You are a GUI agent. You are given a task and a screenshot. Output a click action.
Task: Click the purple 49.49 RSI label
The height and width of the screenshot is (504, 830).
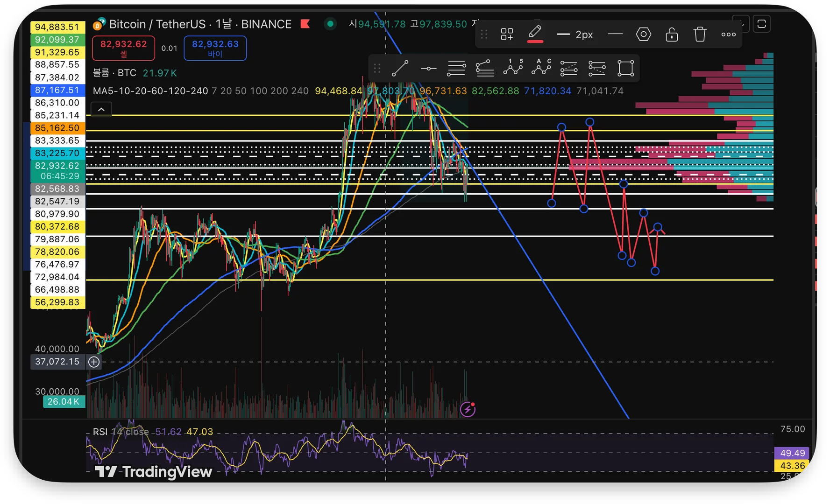[792, 453]
